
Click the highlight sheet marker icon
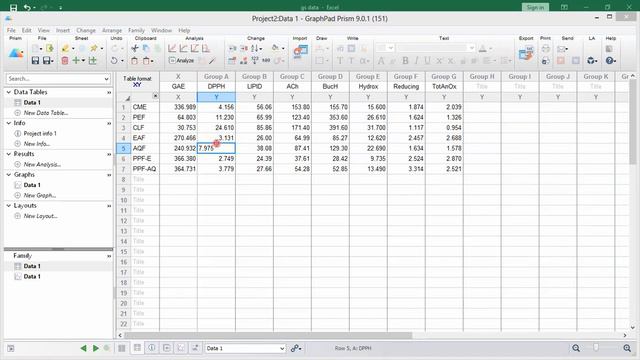(x=65, y=48)
